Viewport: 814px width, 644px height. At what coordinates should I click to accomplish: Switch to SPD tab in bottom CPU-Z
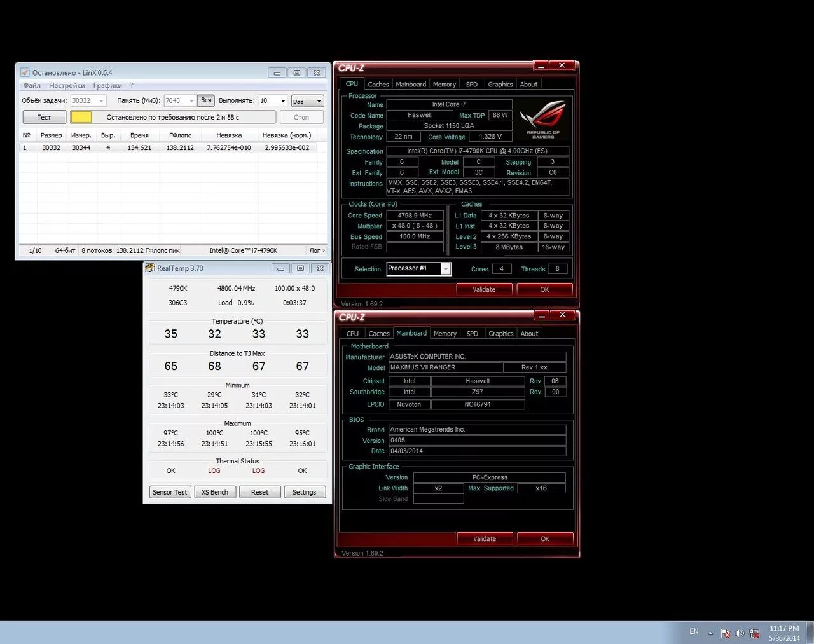pyautogui.click(x=472, y=334)
